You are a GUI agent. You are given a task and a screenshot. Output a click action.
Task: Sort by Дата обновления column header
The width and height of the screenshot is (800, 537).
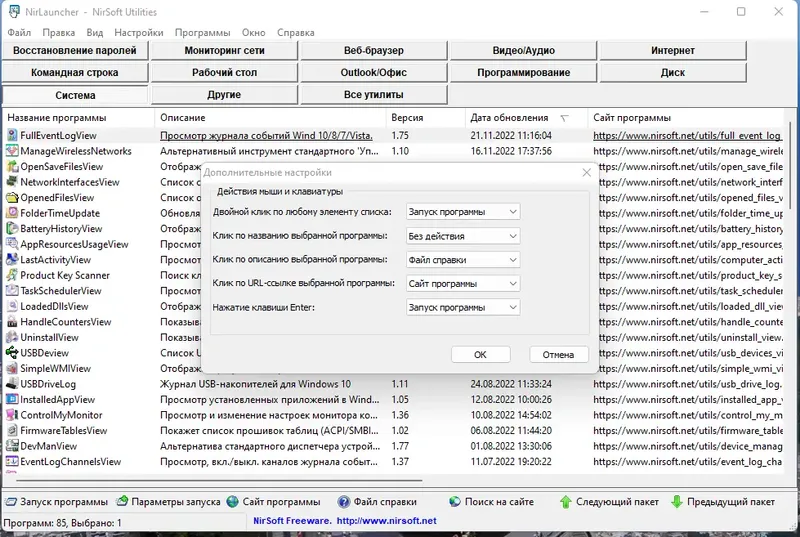click(x=526, y=118)
